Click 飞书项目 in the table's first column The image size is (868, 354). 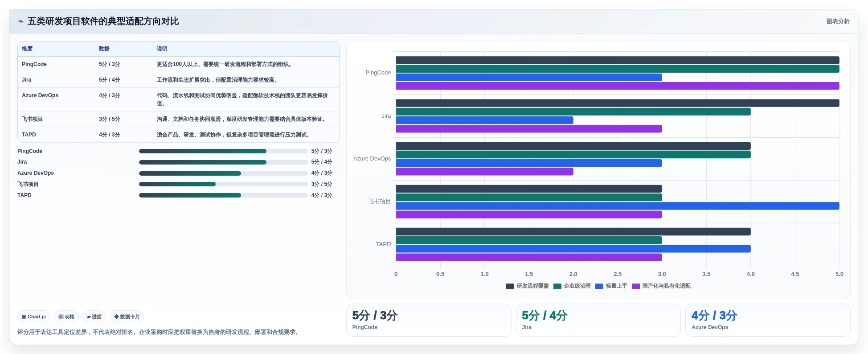point(33,119)
